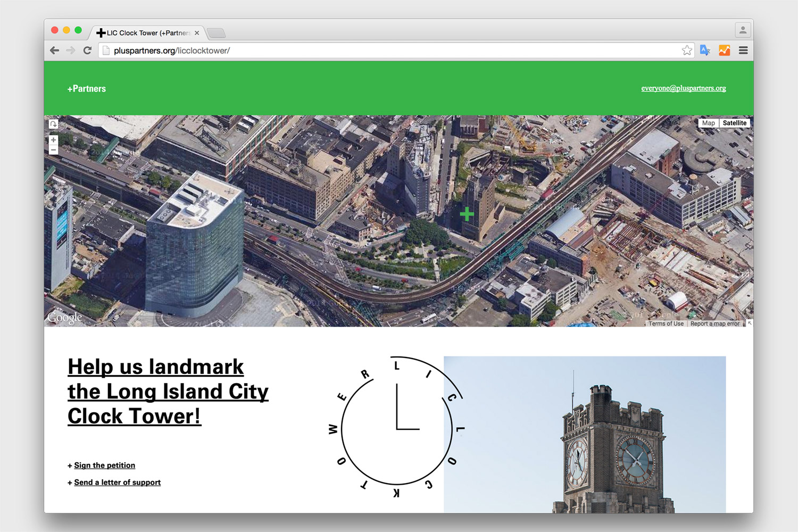Open a new browser tab
This screenshot has height=532, width=798.
point(216,34)
